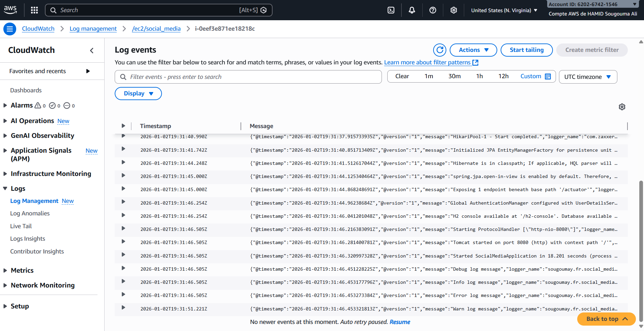The image size is (644, 331).
Task: Go to /ec2/social_media breadcrumb
Action: pyautogui.click(x=156, y=29)
